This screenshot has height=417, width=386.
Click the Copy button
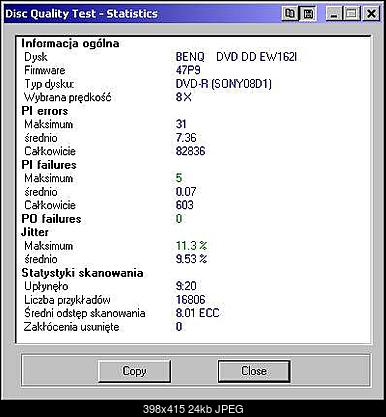coord(134,371)
